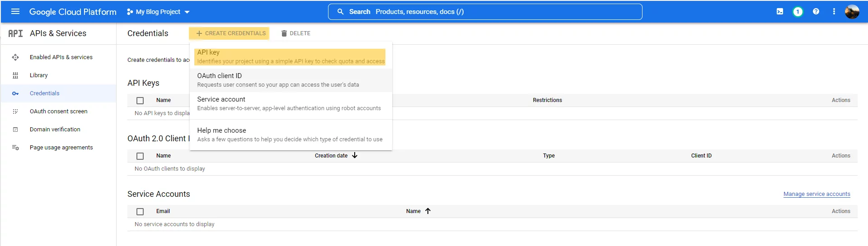This screenshot has height=246, width=868.
Task: Click the Create Credentials button
Action: [x=230, y=33]
